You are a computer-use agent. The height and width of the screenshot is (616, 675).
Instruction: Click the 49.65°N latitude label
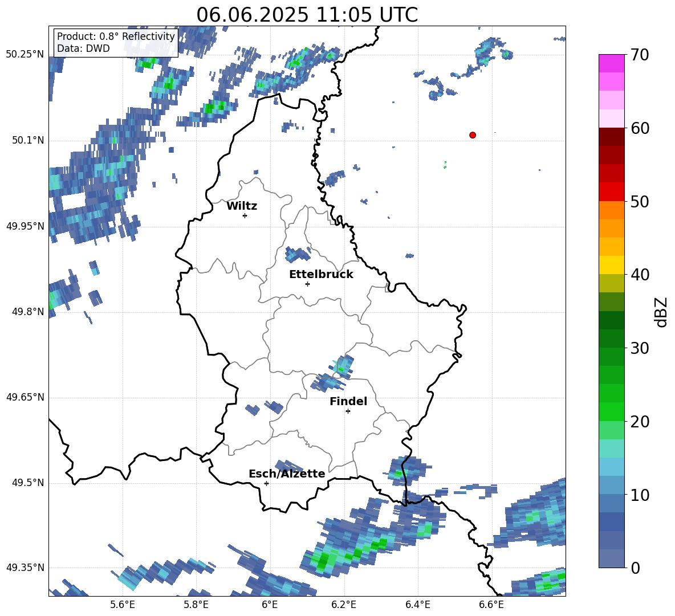point(25,397)
